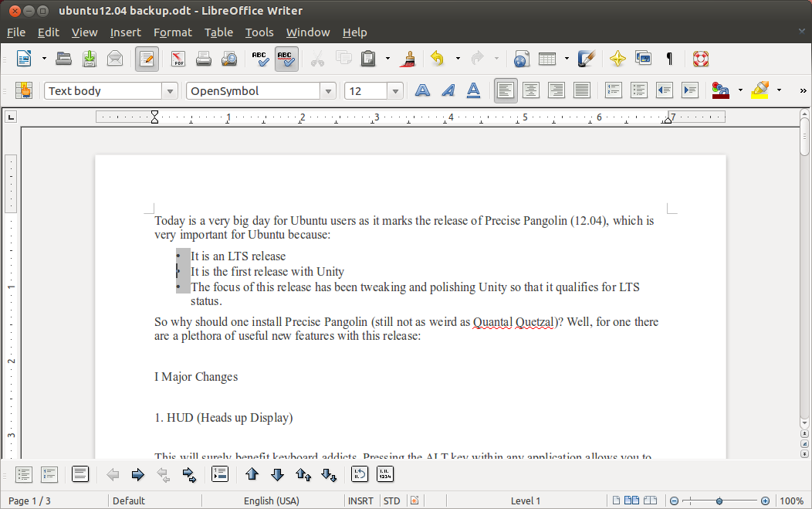Click INSRT insert mode indicator
812x509 pixels.
click(360, 501)
